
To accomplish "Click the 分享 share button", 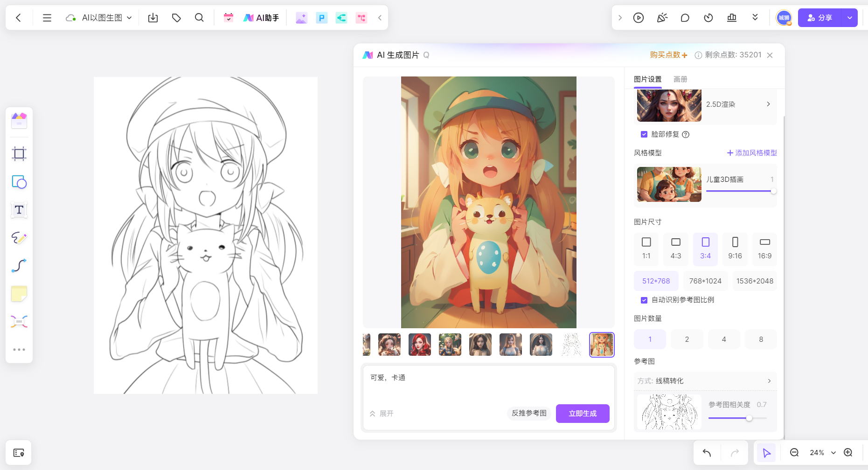I will tap(819, 18).
